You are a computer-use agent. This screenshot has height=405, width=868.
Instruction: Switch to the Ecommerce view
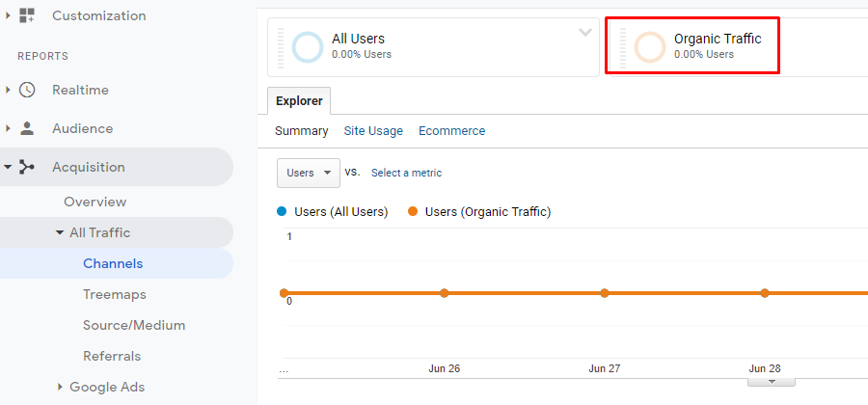pos(451,131)
